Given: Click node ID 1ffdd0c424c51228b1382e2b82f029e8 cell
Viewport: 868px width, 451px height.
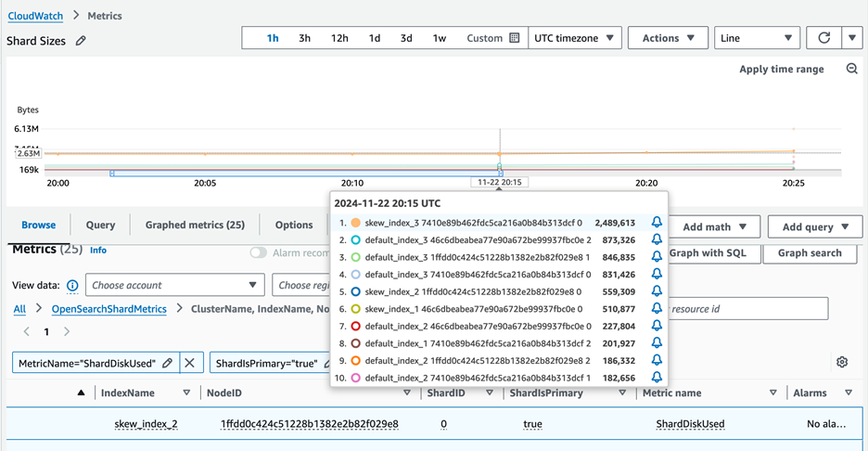Looking at the screenshot, I should 310,424.
